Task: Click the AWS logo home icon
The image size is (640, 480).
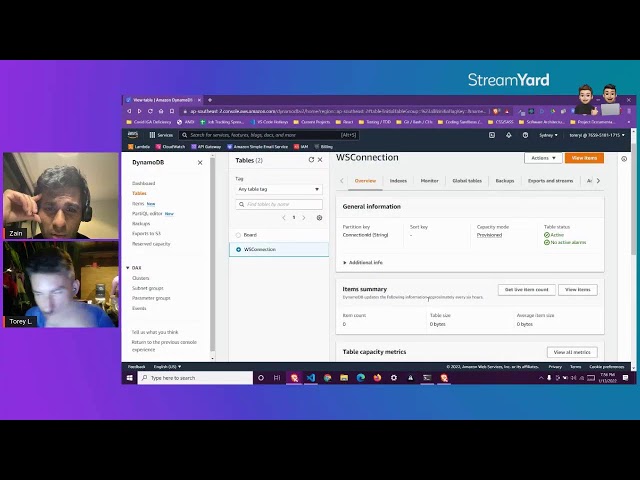Action: tap(133, 135)
